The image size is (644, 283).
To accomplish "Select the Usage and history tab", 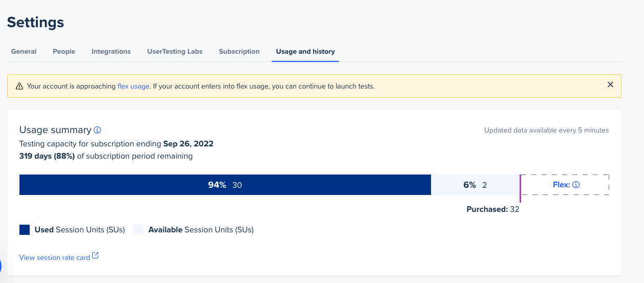I will tap(305, 51).
